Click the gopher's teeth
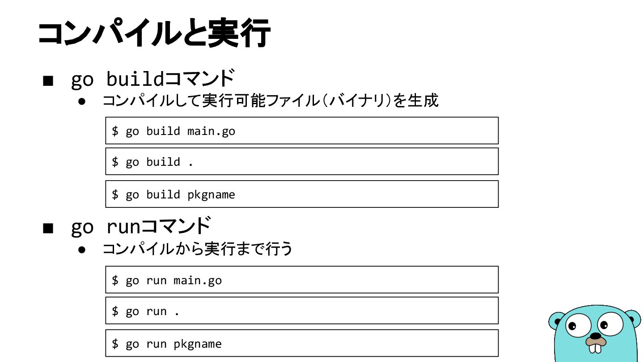This screenshot has width=644, height=362. (595, 349)
